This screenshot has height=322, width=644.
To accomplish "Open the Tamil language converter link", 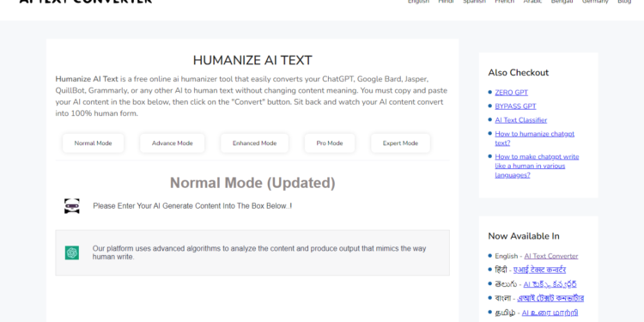I will point(550,313).
